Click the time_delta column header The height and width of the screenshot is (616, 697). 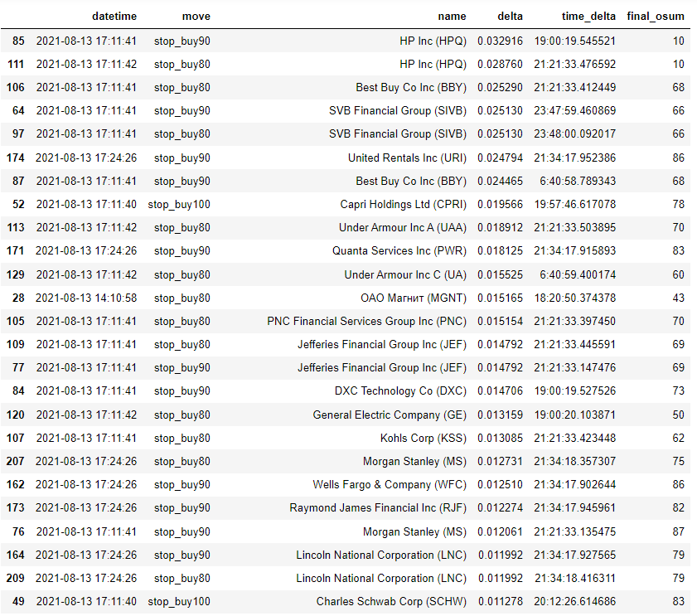coord(588,17)
